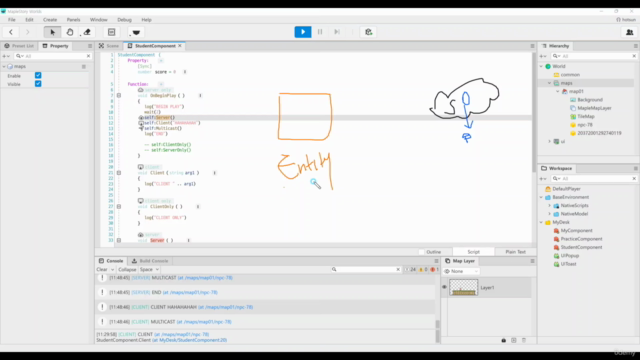The width and height of the screenshot is (640, 360).
Task: Hide Layer1 using the eye icon
Action: [x=444, y=287]
